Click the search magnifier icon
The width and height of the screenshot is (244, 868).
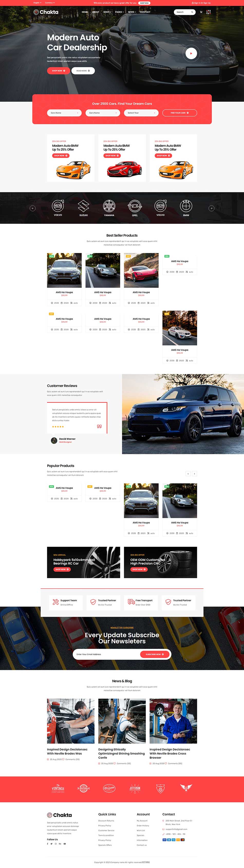coord(192,12)
